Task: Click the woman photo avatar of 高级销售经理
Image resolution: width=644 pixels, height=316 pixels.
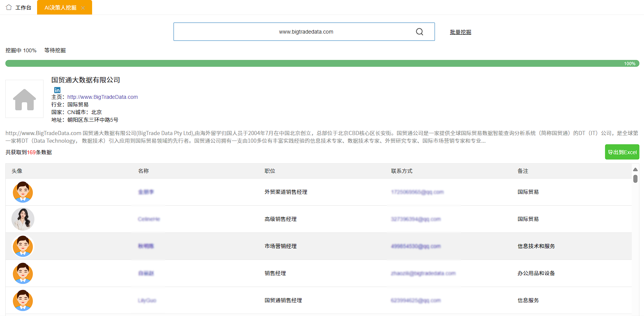Action: (23, 219)
